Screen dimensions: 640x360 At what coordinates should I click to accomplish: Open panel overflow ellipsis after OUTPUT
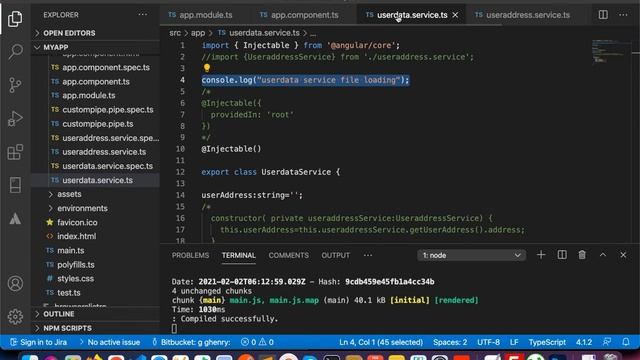tap(368, 255)
